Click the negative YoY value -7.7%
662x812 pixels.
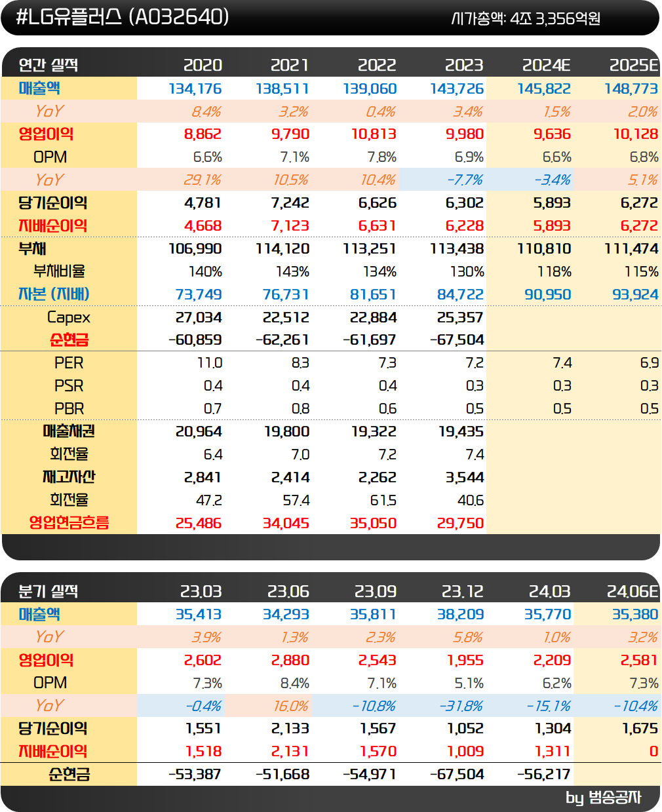point(465,180)
